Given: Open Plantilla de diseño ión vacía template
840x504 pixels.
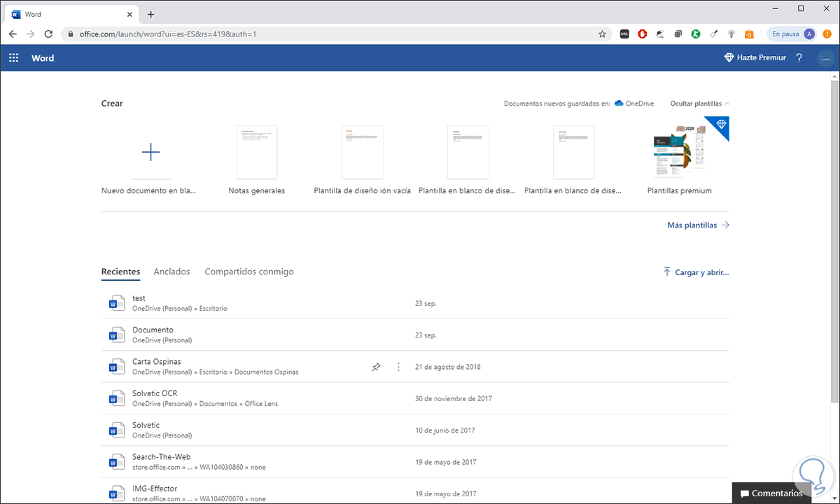Looking at the screenshot, I should [362, 152].
